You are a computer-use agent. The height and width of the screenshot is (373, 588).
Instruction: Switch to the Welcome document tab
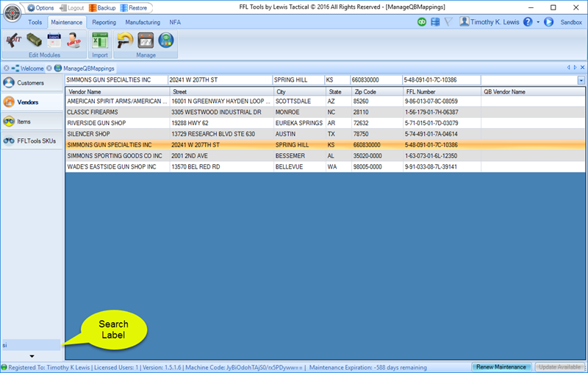point(28,68)
